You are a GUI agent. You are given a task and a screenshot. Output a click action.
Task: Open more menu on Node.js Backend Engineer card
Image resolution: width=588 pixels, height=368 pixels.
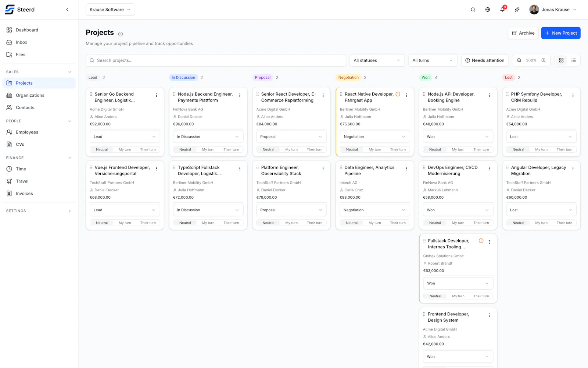coord(240,95)
